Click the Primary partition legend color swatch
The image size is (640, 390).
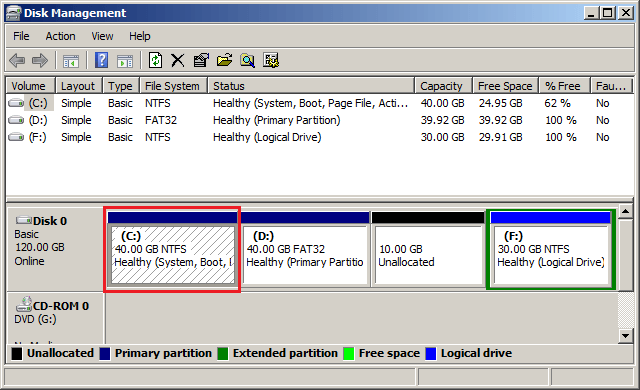(x=105, y=354)
